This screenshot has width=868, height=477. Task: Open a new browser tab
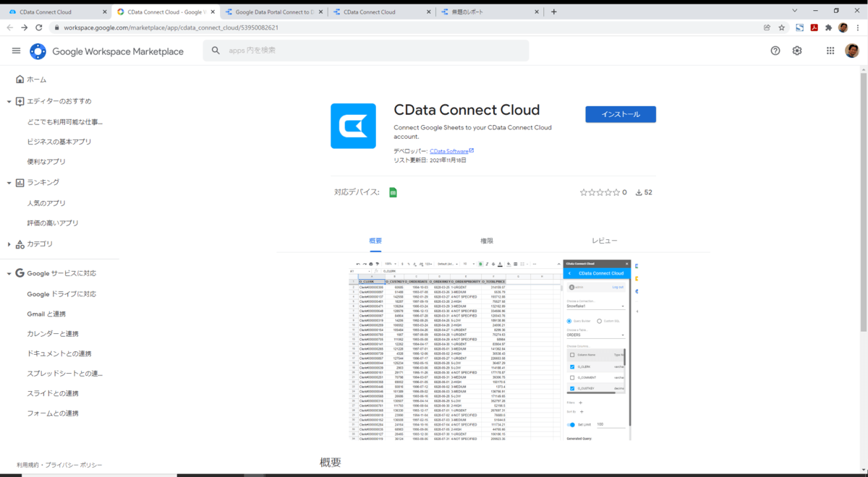pos(553,12)
